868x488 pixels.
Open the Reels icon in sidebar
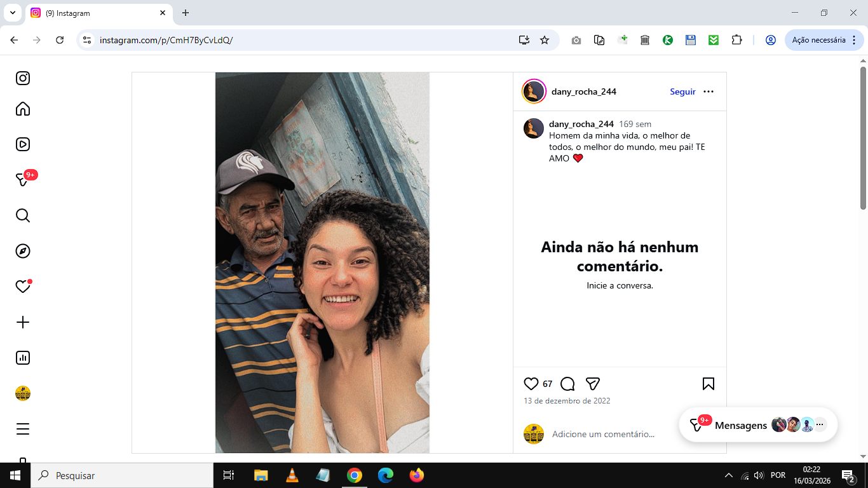tap(23, 144)
